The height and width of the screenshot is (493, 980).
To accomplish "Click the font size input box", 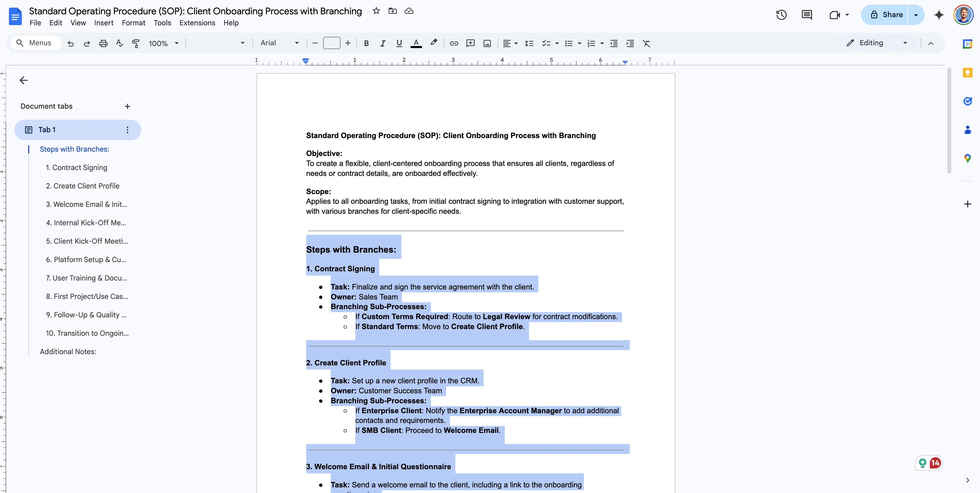I will 331,43.
